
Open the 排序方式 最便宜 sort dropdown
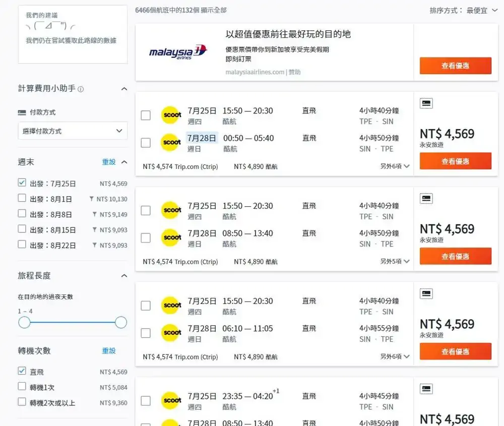pos(464,11)
